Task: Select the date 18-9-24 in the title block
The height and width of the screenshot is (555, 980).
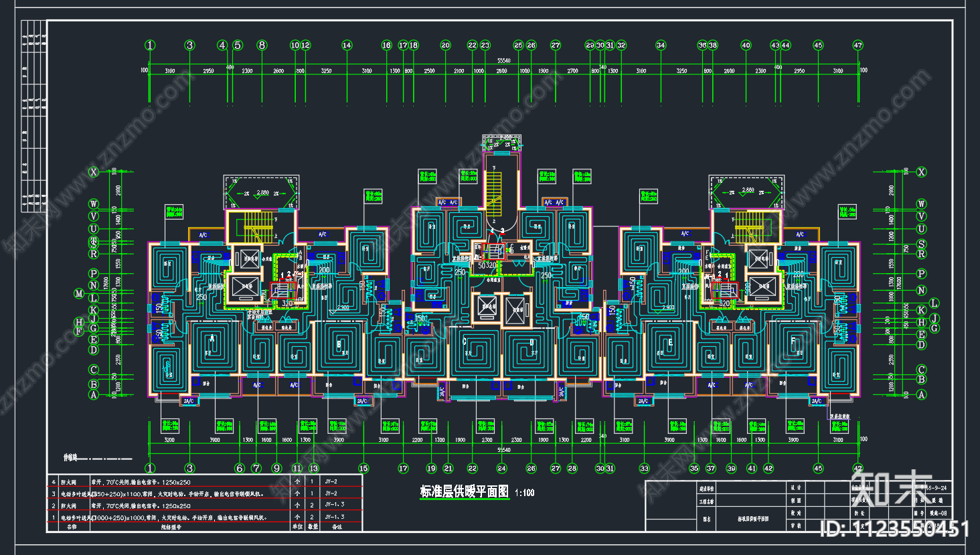Action: tap(936, 488)
